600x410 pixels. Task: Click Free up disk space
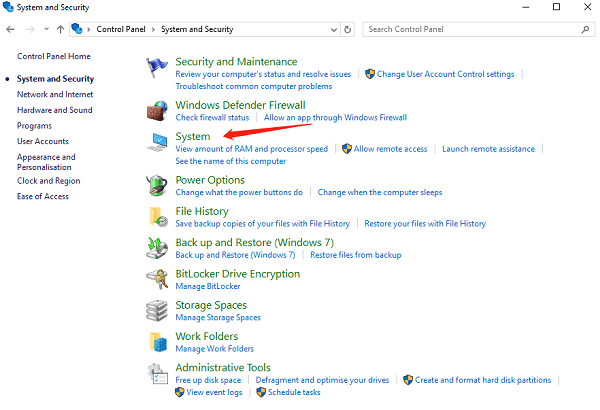click(208, 380)
